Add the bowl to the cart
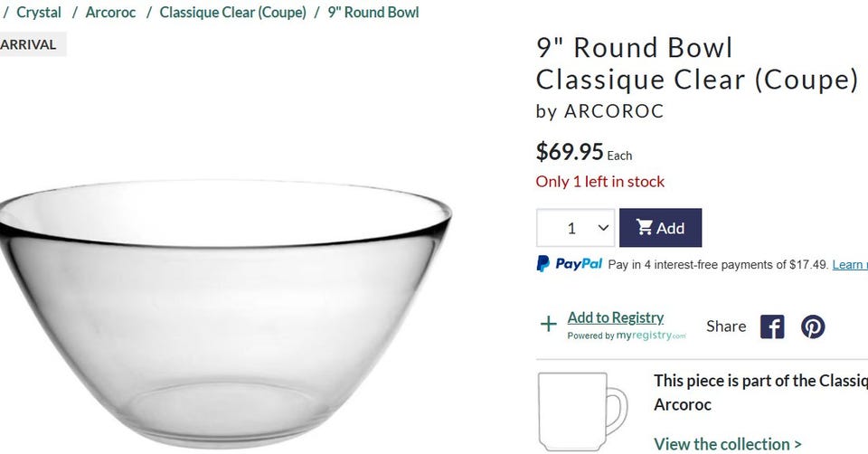The width and height of the screenshot is (868, 454). click(x=660, y=228)
